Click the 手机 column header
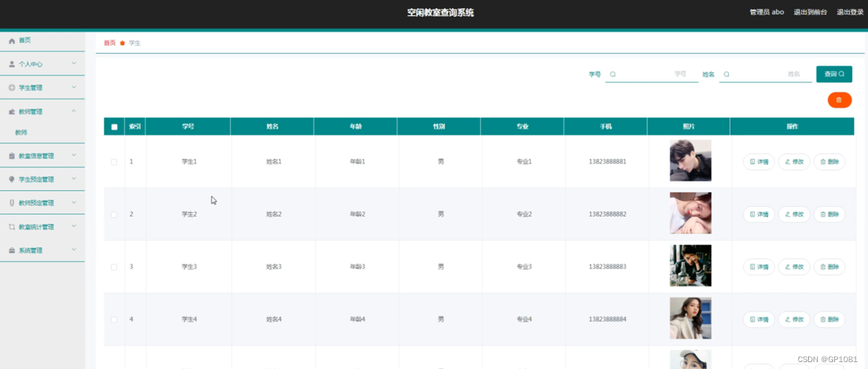The height and width of the screenshot is (369, 868). point(606,127)
